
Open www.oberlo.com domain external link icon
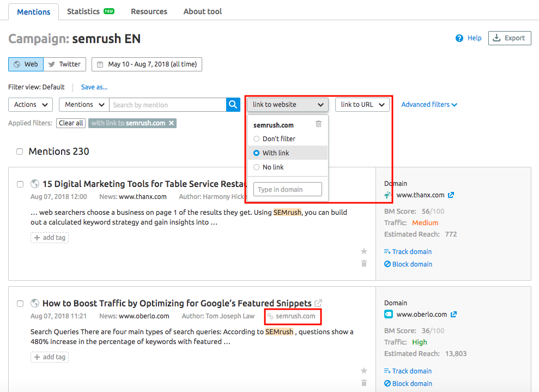[x=454, y=314]
